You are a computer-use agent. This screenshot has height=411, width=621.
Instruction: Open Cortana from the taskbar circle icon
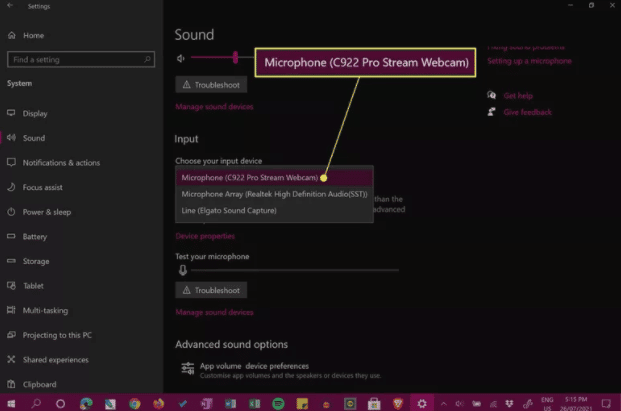[x=61, y=403]
